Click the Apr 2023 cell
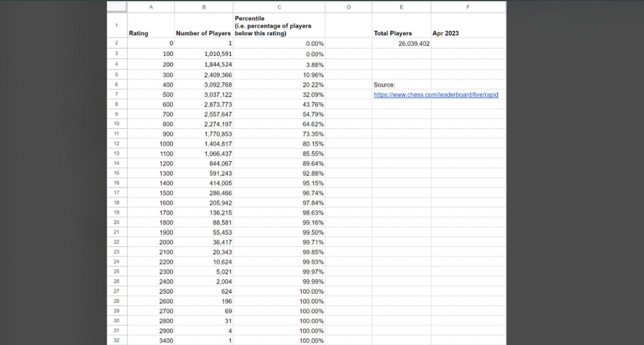This screenshot has height=345, width=644. click(468, 33)
